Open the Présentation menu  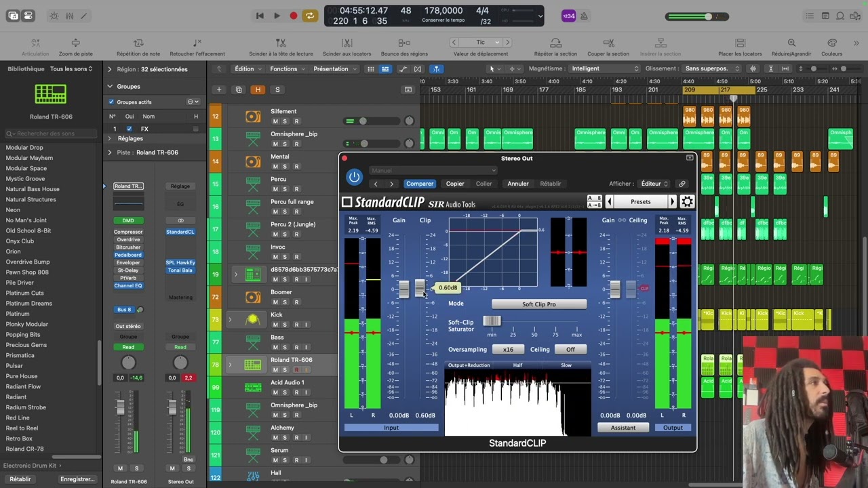coord(334,68)
